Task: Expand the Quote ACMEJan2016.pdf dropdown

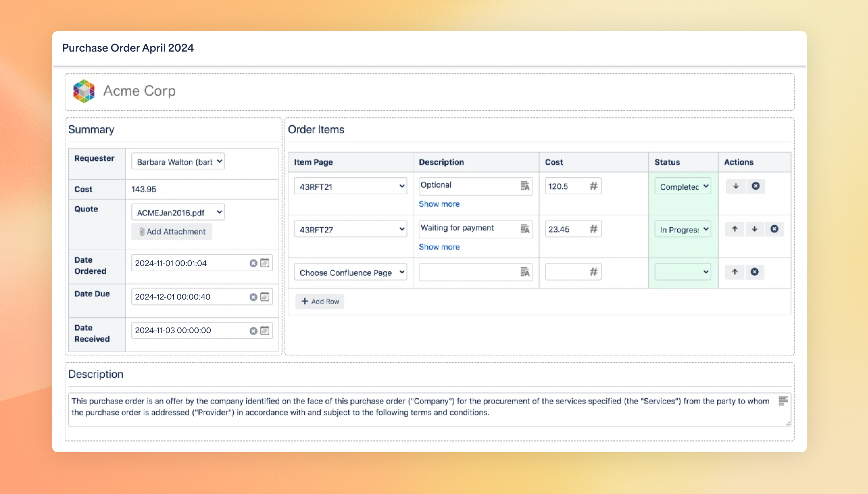Action: 178,212
